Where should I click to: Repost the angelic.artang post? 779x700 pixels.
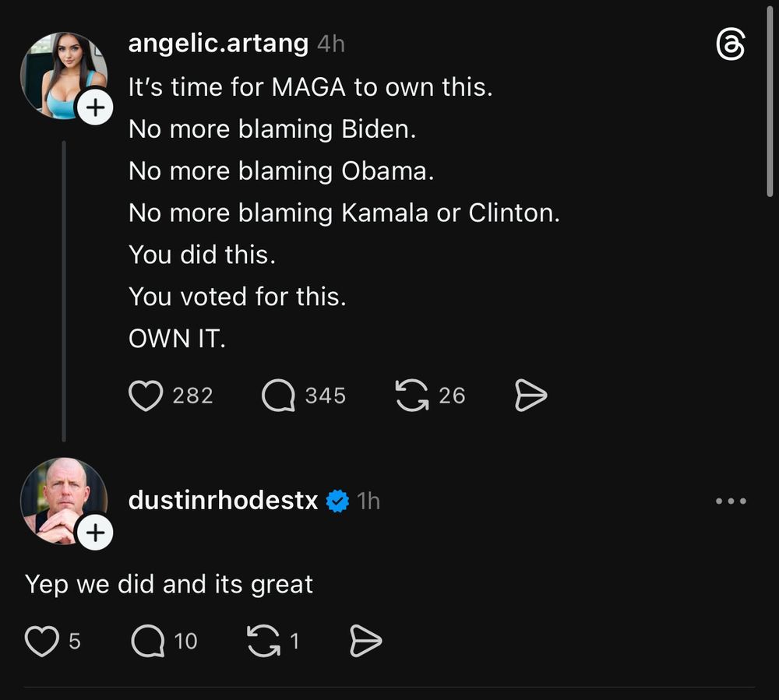[x=411, y=396]
